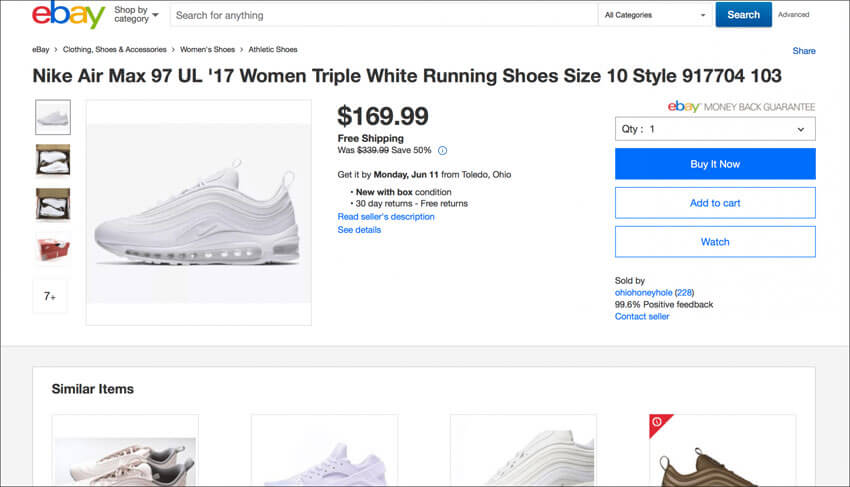The width and height of the screenshot is (850, 487).
Task: Go to the eBay breadcrumb link
Action: tap(41, 49)
